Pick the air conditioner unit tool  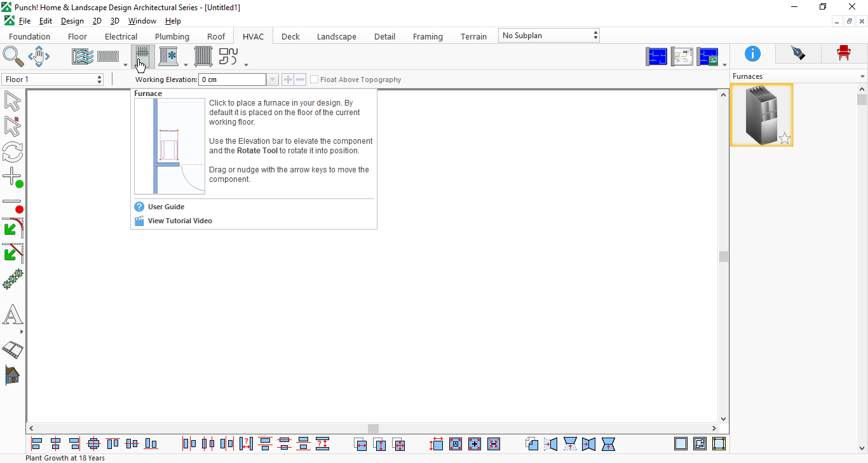click(x=168, y=57)
